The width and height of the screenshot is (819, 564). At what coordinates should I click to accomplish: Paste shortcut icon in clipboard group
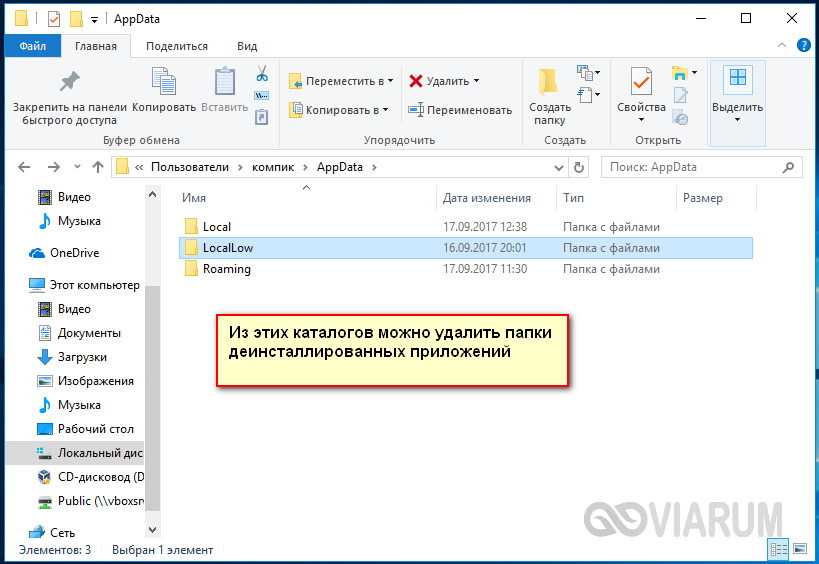click(x=262, y=117)
